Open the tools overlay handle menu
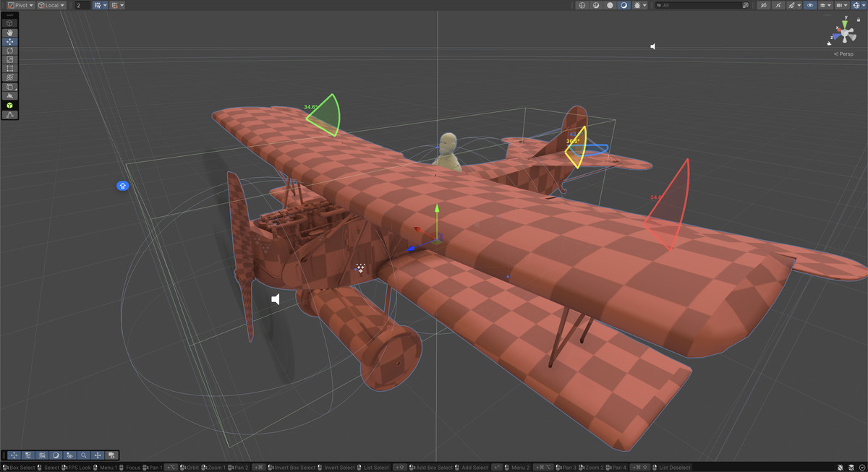868x472 pixels. coord(10,14)
